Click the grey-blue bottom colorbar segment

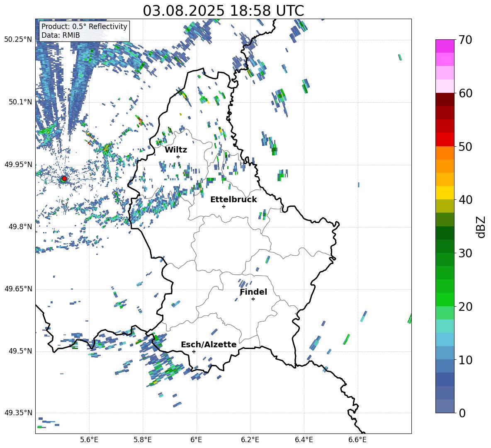445,406
